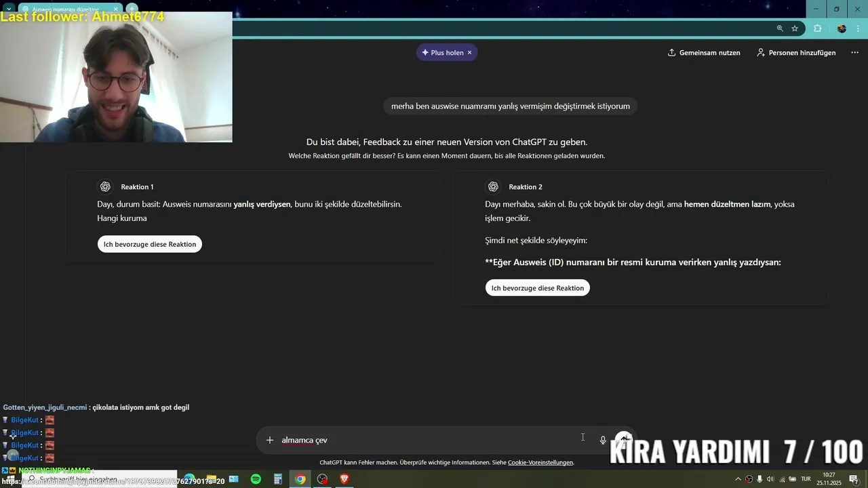
Task: Click the battery icon in system tray
Action: (792, 479)
